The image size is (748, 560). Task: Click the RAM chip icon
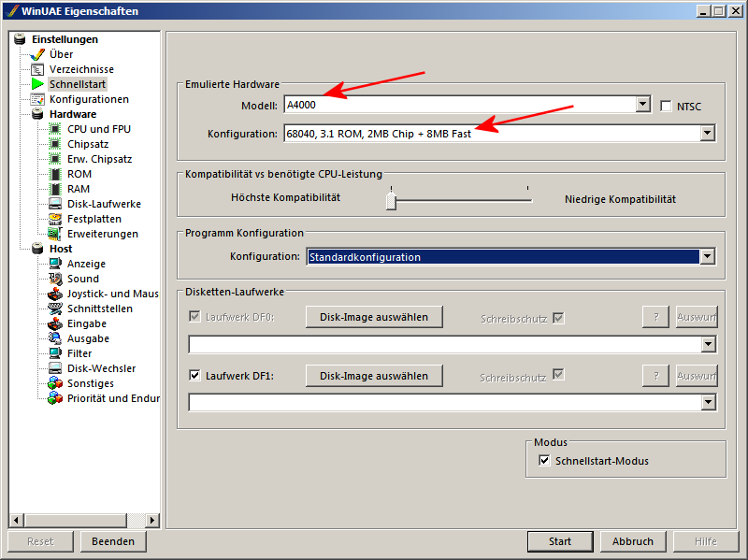pos(55,189)
